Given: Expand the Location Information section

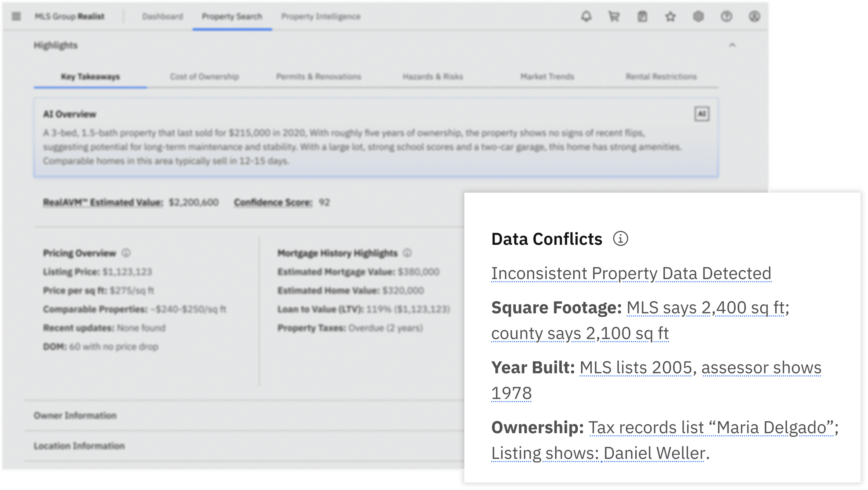Looking at the screenshot, I should 79,446.
